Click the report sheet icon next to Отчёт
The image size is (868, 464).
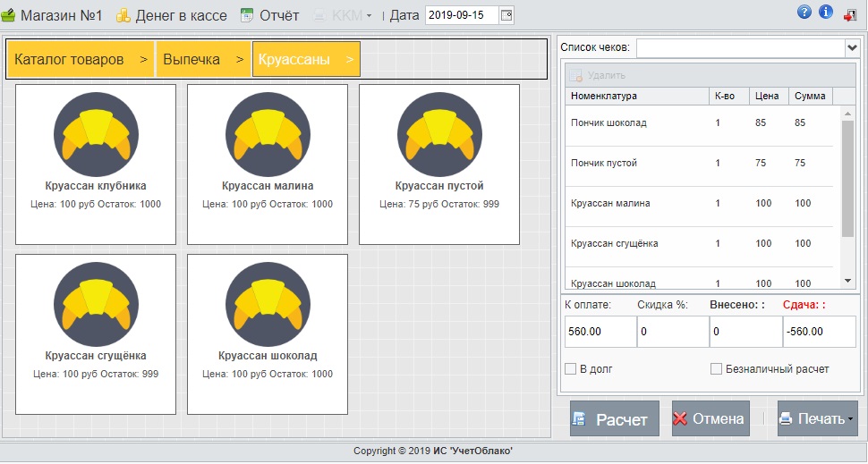pos(247,15)
